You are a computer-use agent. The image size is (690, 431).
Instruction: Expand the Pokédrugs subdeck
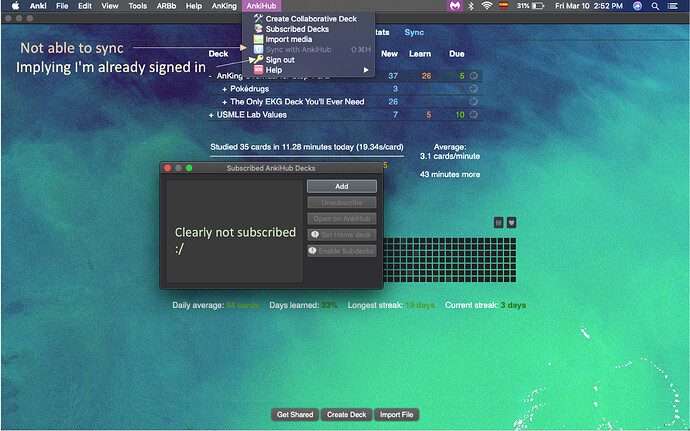pos(224,89)
